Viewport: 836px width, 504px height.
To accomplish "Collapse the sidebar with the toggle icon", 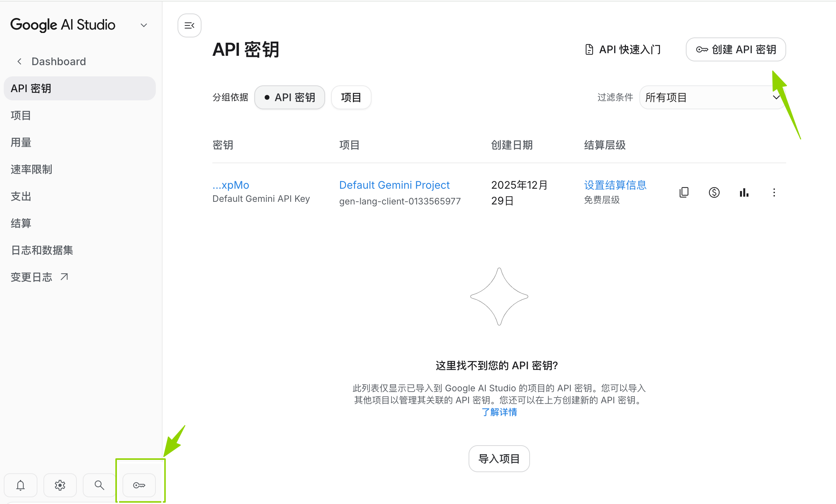I will coord(190,25).
